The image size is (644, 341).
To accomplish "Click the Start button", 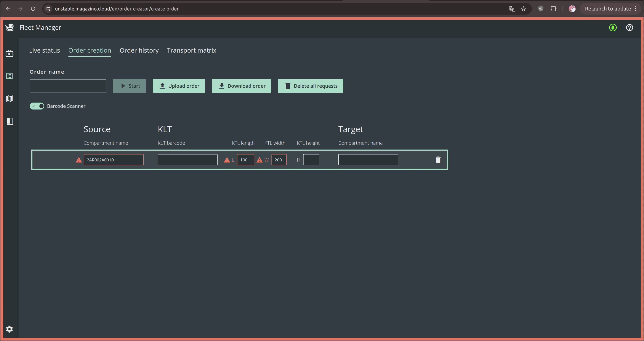I will (x=129, y=86).
